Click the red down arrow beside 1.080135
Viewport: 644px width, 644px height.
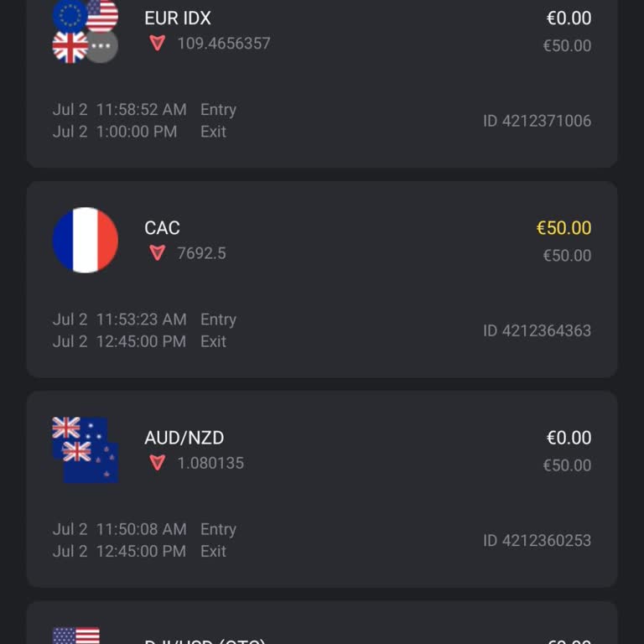[x=157, y=462]
